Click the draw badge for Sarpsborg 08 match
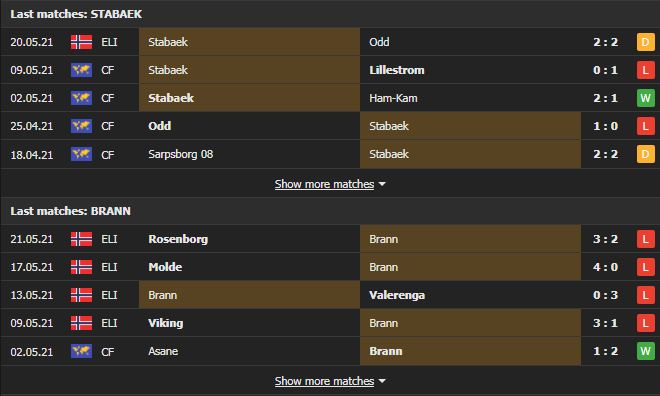Viewport: 660px width, 396px height. tap(645, 154)
